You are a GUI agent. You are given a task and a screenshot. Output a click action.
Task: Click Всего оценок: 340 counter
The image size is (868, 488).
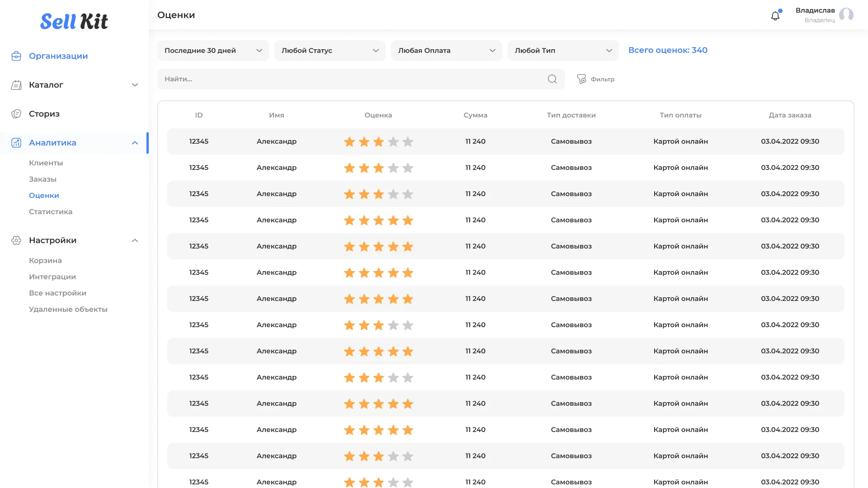point(668,50)
